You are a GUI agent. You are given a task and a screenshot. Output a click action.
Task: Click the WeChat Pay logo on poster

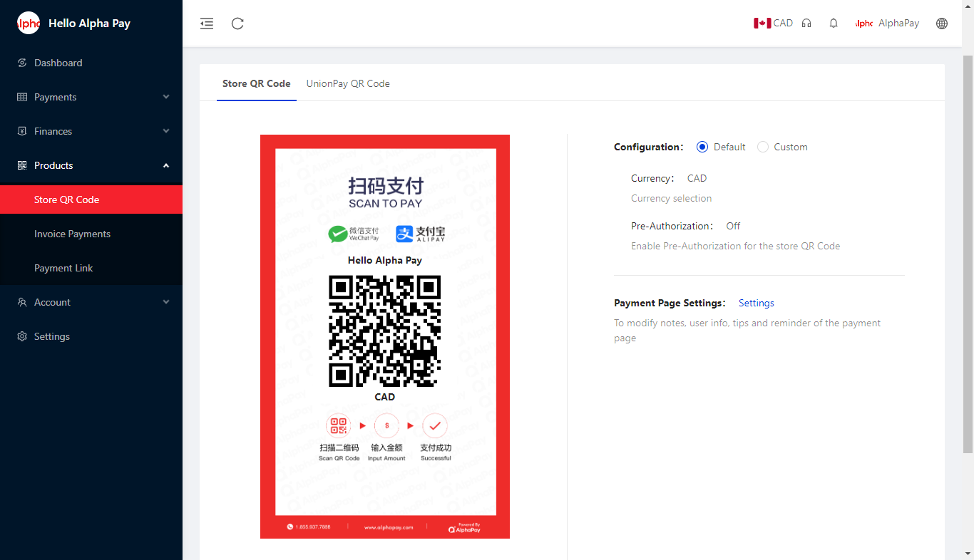pyautogui.click(x=354, y=234)
